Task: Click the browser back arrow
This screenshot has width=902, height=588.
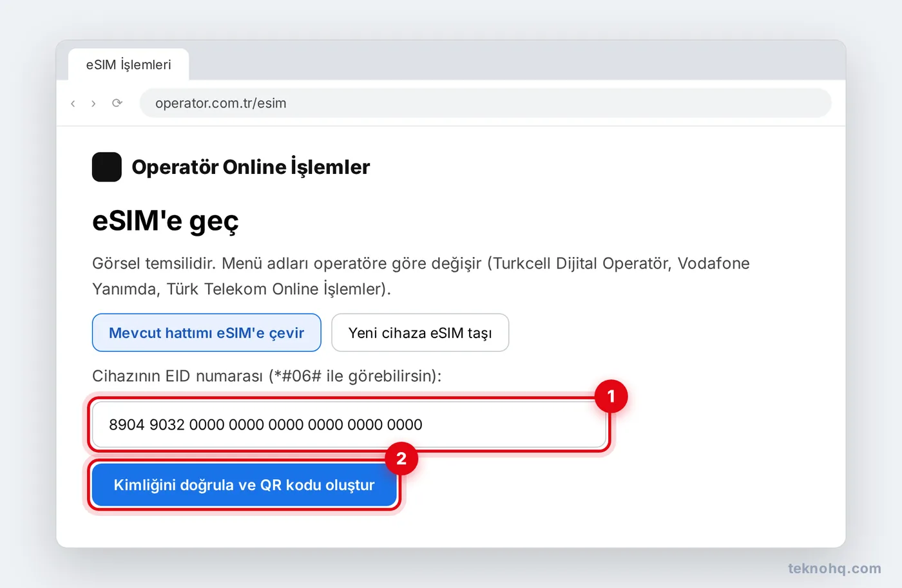Action: pos(73,103)
